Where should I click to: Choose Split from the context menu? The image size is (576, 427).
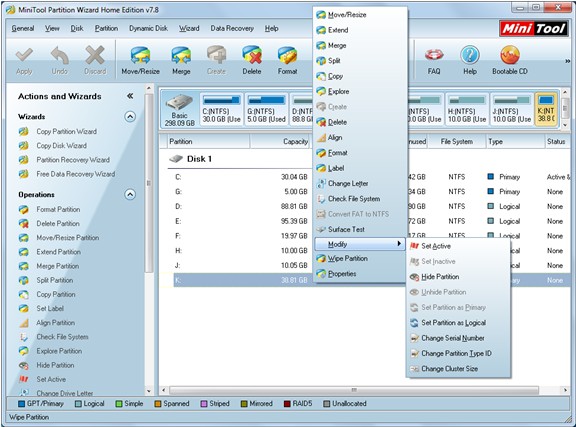click(360, 61)
